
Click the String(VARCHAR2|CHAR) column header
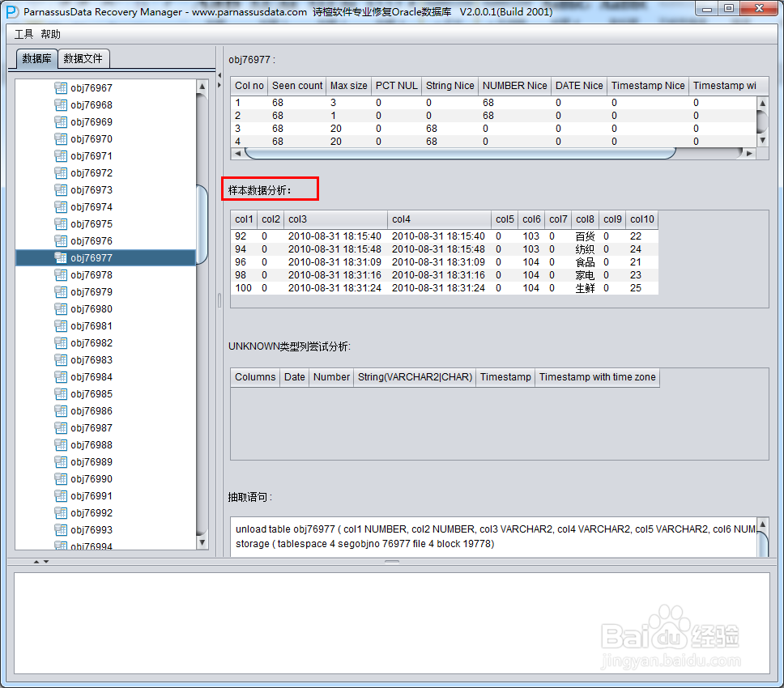(x=415, y=377)
